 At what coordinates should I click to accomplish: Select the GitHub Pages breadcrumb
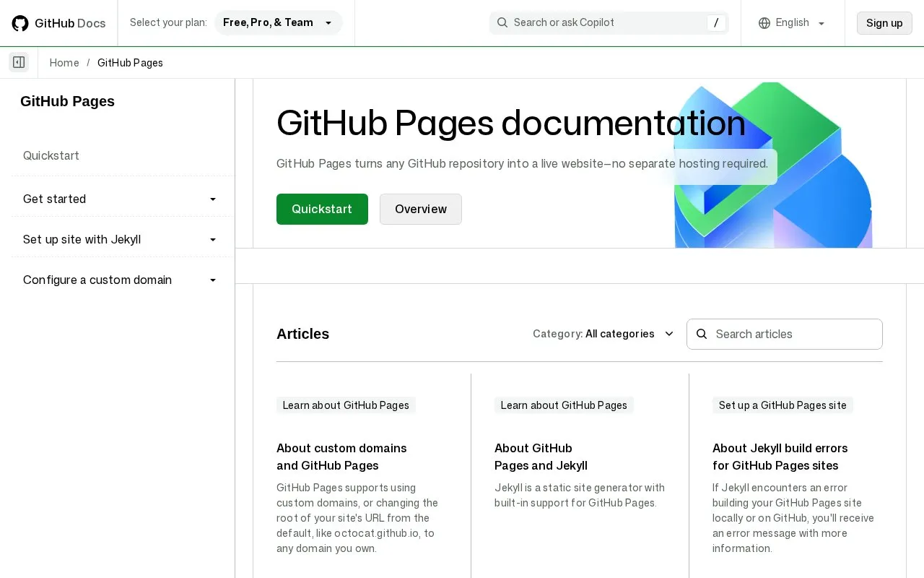[x=130, y=63]
